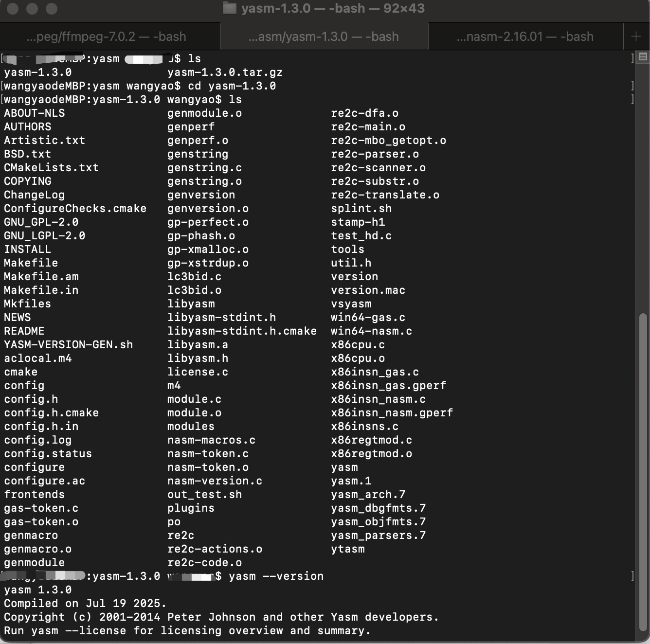Click Makefile.am file name
This screenshot has width=650, height=644.
click(x=41, y=276)
